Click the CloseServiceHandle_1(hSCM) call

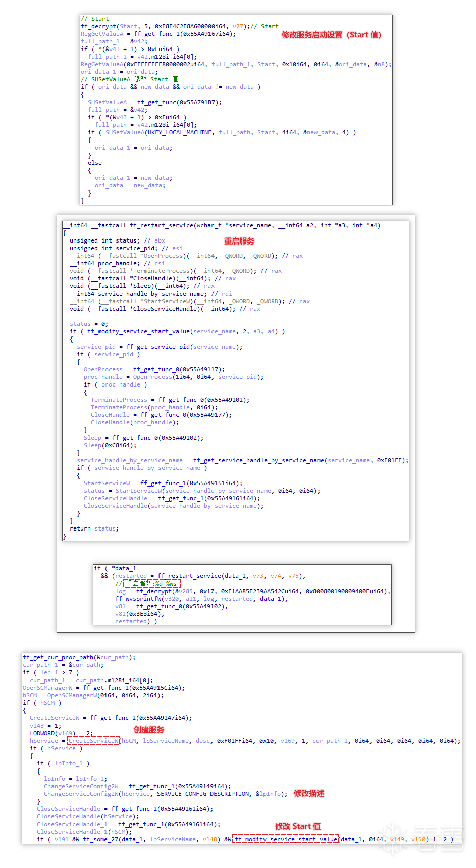[84, 832]
